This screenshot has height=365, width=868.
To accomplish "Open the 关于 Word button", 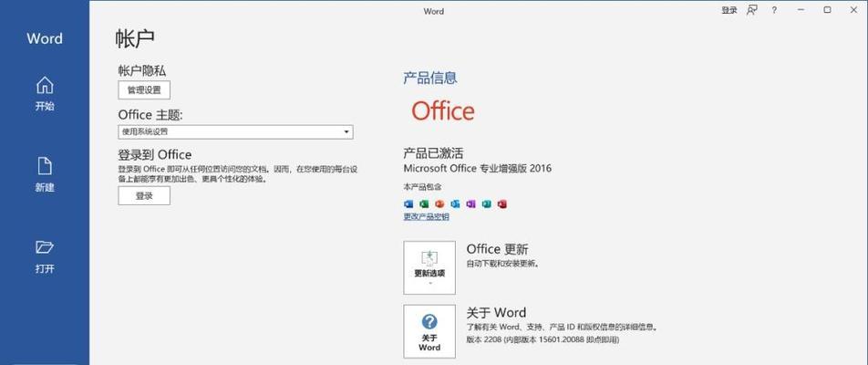I will click(429, 331).
